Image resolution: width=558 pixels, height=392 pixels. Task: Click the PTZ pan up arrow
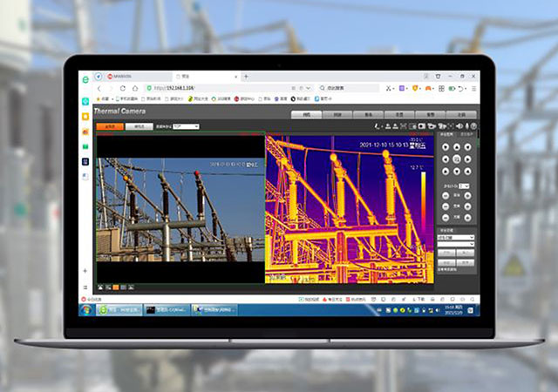pos(457,148)
